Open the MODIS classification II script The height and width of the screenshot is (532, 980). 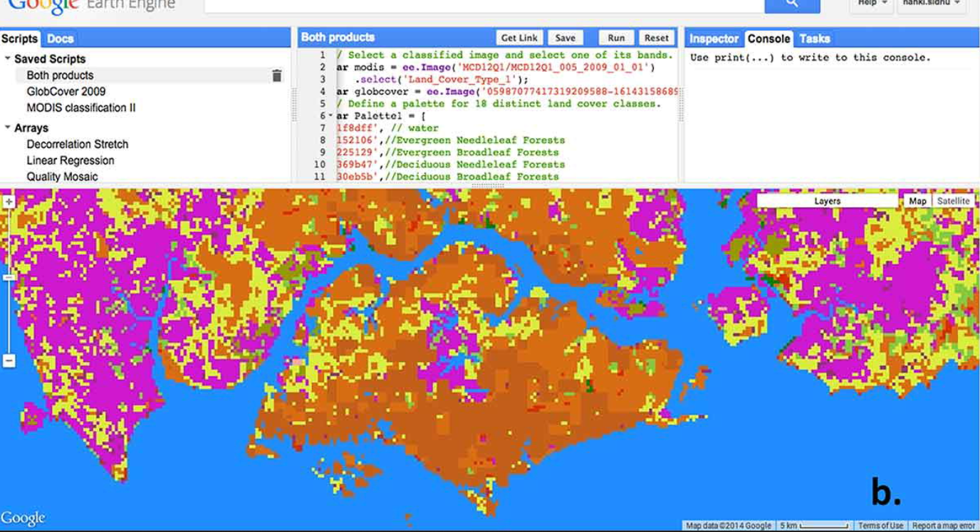(x=81, y=108)
